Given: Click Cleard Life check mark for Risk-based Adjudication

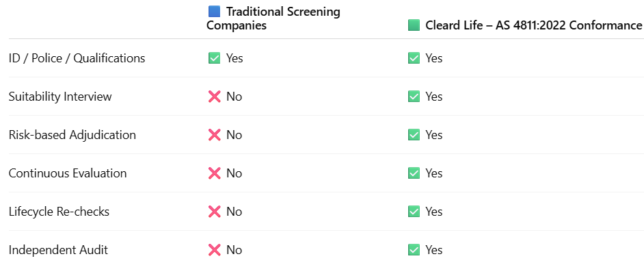Looking at the screenshot, I should coord(414,135).
